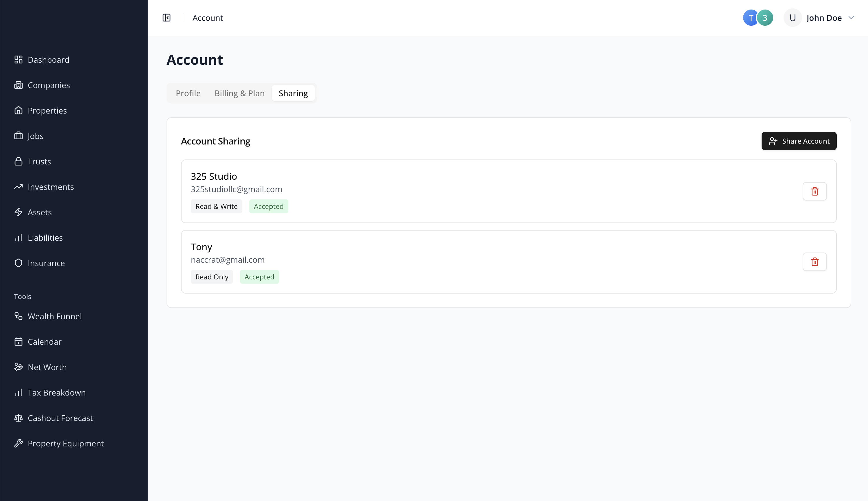Viewport: 868px width, 501px height.
Task: Go to Companies building icon
Action: (19, 85)
